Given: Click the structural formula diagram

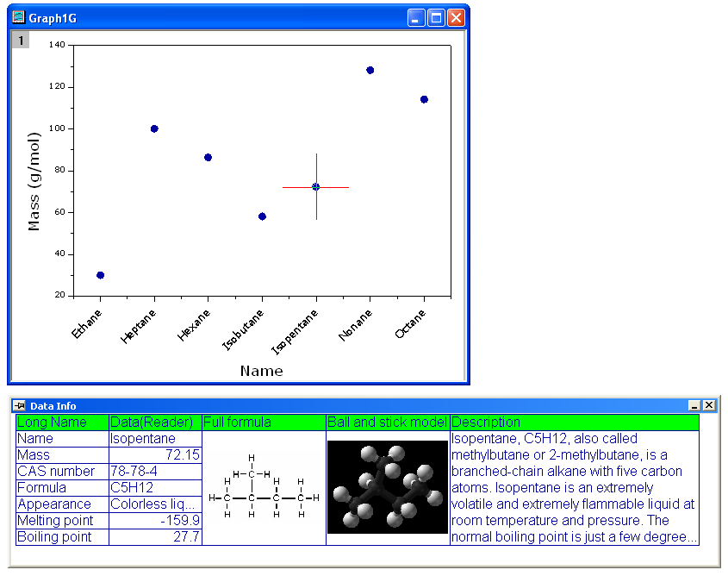Looking at the screenshot, I should (264, 486).
